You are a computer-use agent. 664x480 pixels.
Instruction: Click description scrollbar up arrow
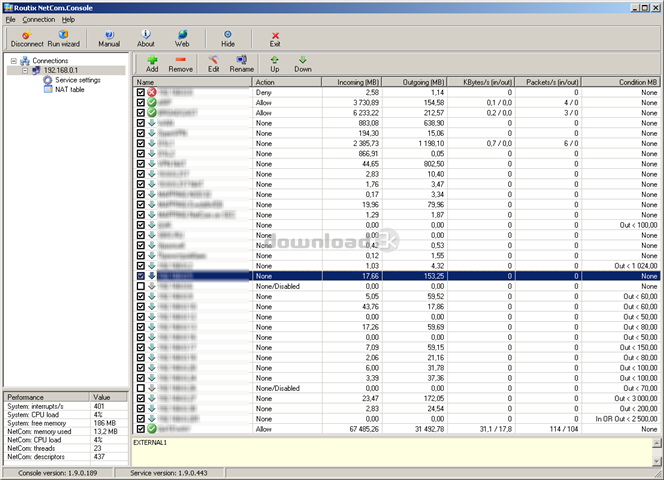[x=656, y=443]
